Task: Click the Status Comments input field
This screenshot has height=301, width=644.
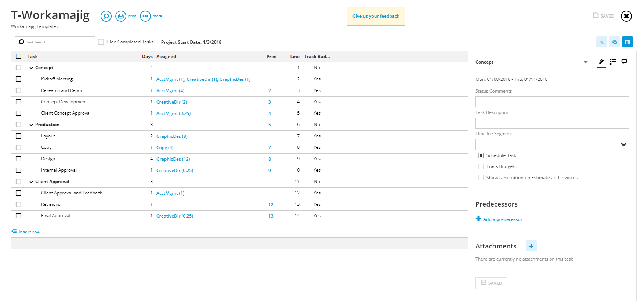Action: tap(552, 102)
